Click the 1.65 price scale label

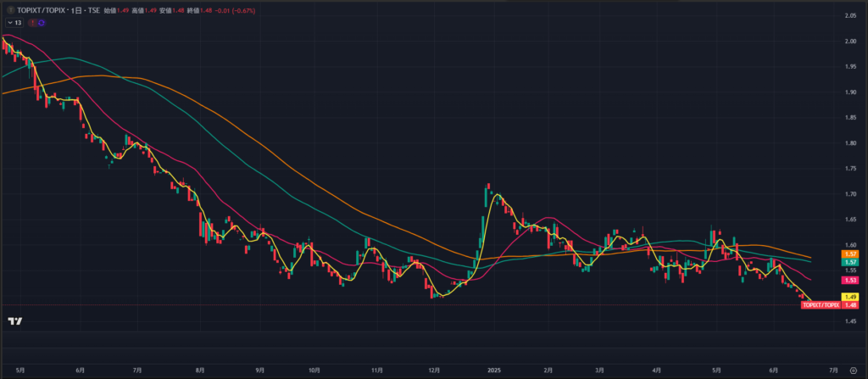coord(849,220)
